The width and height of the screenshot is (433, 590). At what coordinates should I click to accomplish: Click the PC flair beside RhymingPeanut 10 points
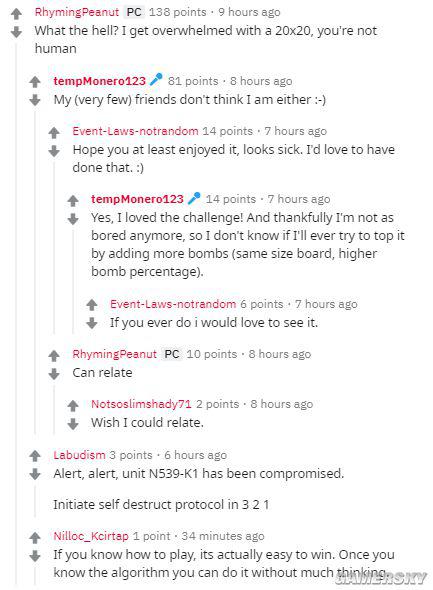point(172,354)
